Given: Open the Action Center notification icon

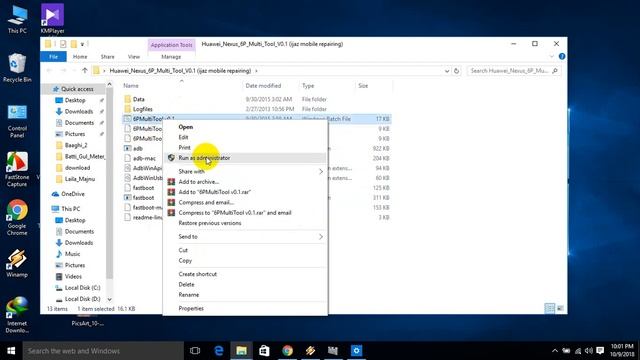Looking at the screenshot, I should (x=600, y=351).
